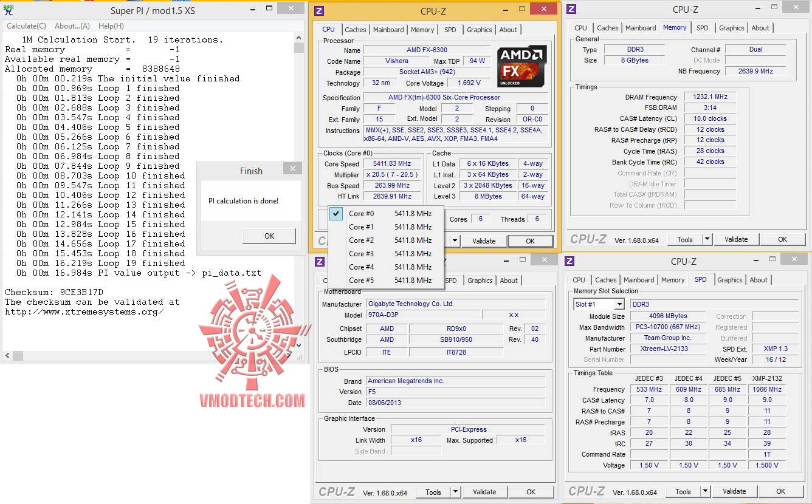Viewport: 812px width, 504px height.
Task: Switch to CPU tab in the CPU-Z SPD window
Action: pyautogui.click(x=579, y=280)
